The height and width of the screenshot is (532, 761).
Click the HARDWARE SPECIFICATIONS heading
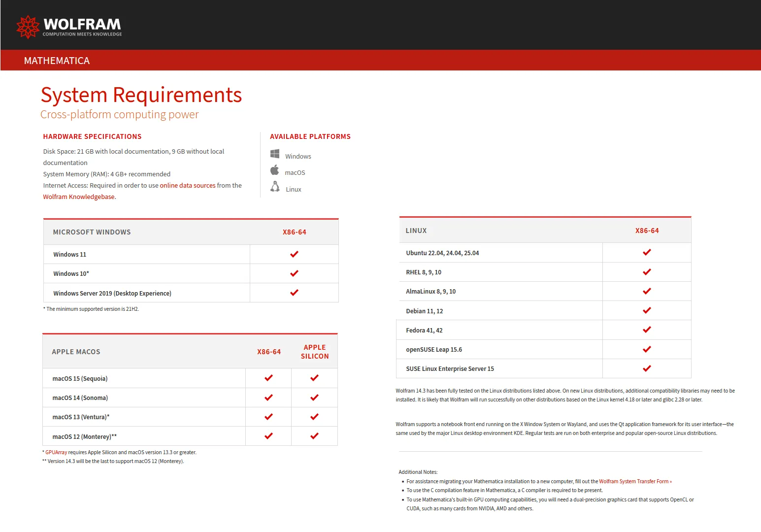point(92,136)
